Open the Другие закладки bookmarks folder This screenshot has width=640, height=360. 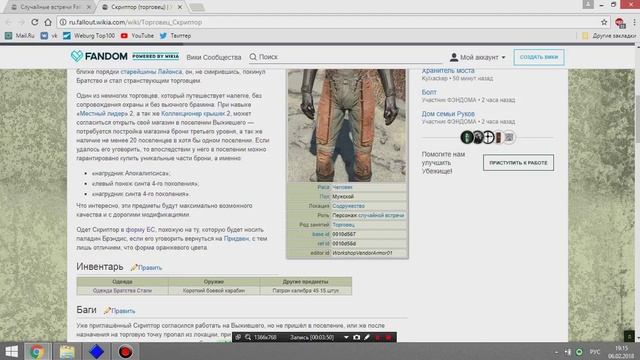609,36
